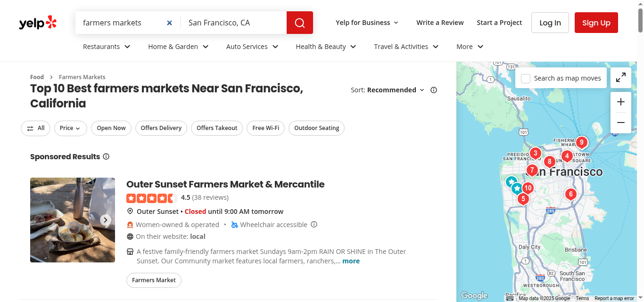The height and width of the screenshot is (302, 644).
Task: Click Wheelchair accessible info icon
Action: 314,224
